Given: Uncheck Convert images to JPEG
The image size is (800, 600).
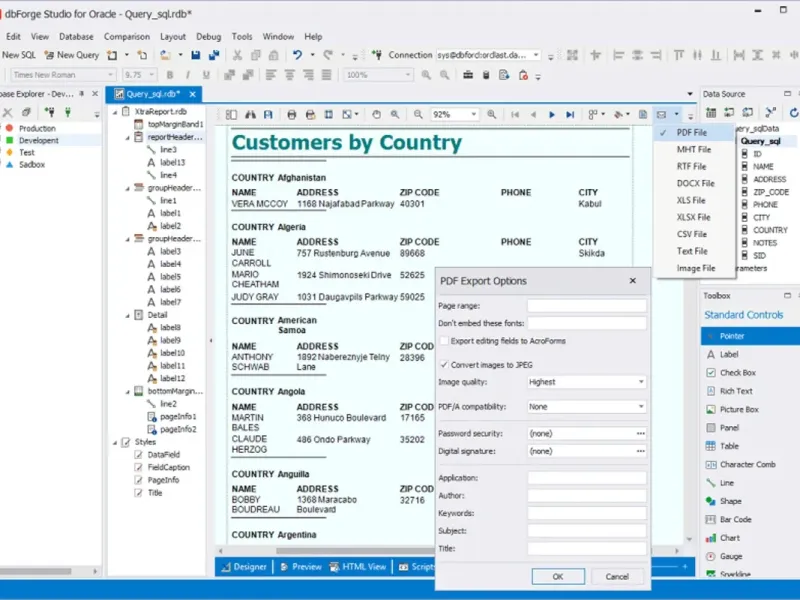Looking at the screenshot, I should 443,364.
